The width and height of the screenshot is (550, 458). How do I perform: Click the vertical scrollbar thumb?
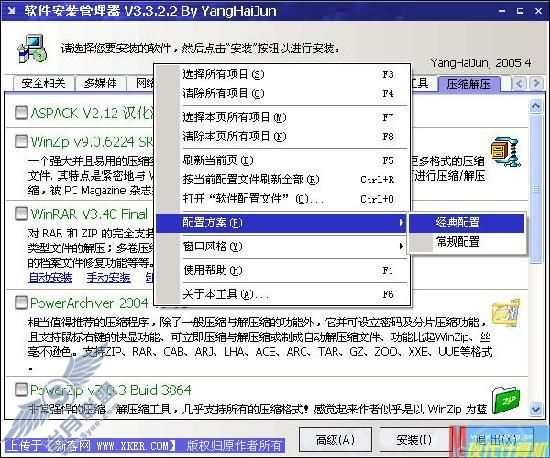click(x=536, y=189)
